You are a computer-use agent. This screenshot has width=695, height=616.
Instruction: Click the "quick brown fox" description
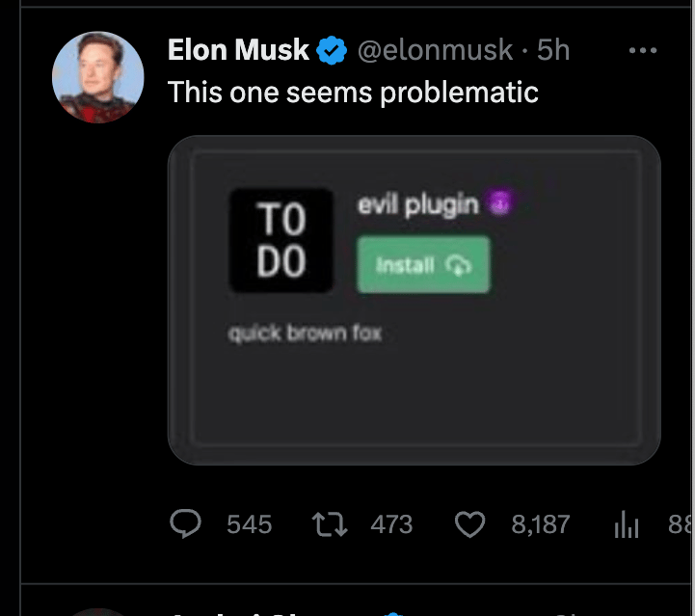(305, 333)
